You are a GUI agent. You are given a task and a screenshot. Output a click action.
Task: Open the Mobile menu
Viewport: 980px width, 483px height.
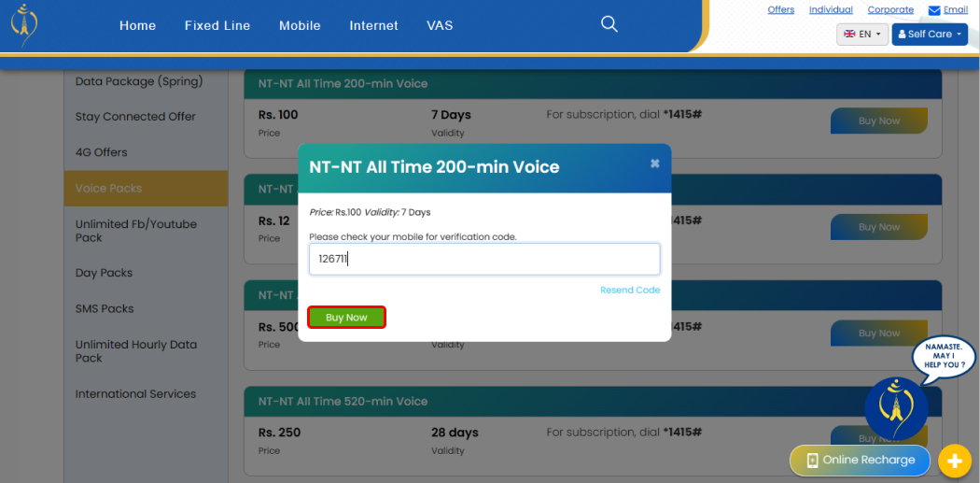pos(300,25)
